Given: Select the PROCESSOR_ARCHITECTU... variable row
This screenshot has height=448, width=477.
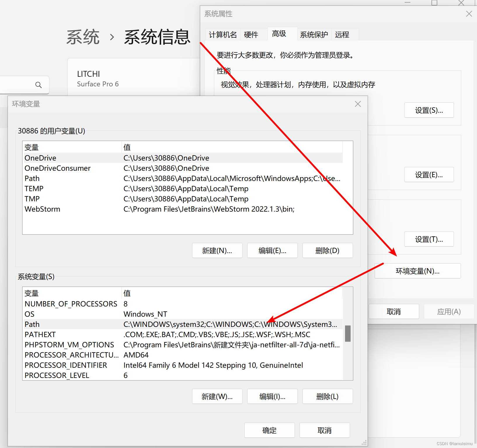Looking at the screenshot, I should pyautogui.click(x=183, y=355).
